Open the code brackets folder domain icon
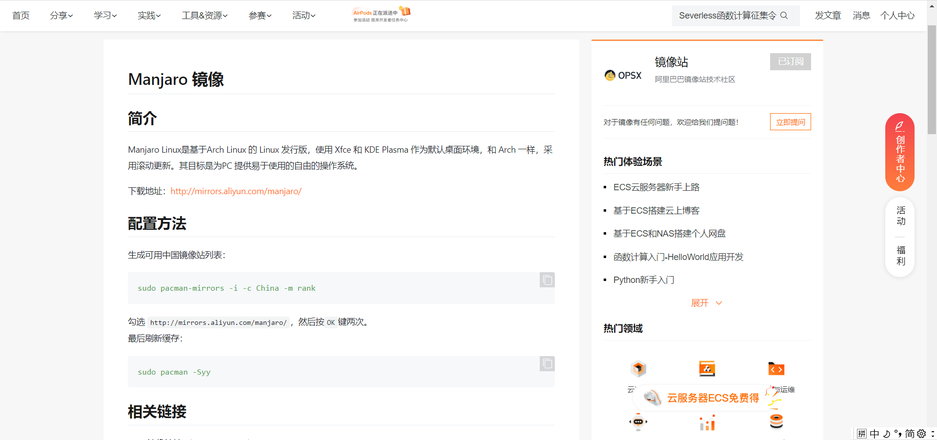937x440 pixels. pos(776,368)
